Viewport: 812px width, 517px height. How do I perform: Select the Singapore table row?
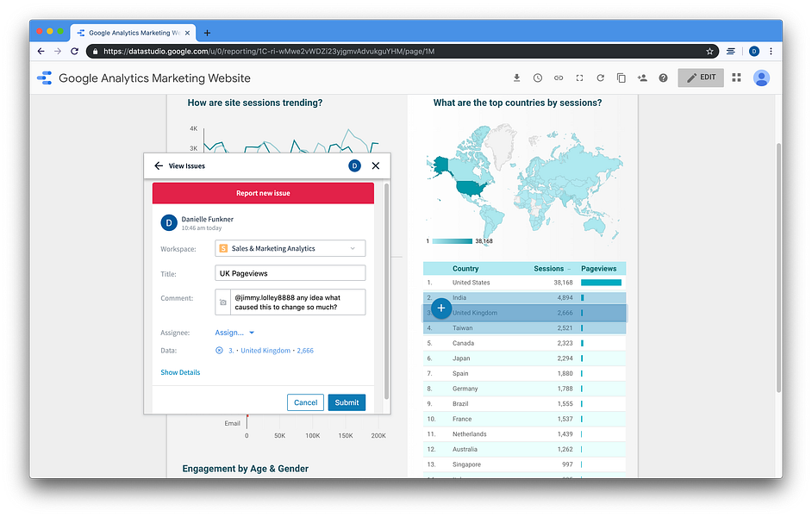(525, 464)
